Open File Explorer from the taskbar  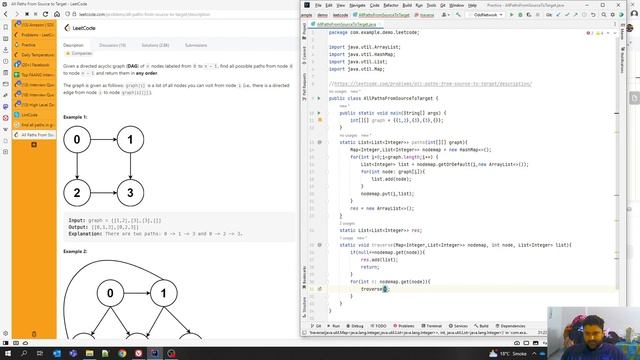click(x=89, y=353)
